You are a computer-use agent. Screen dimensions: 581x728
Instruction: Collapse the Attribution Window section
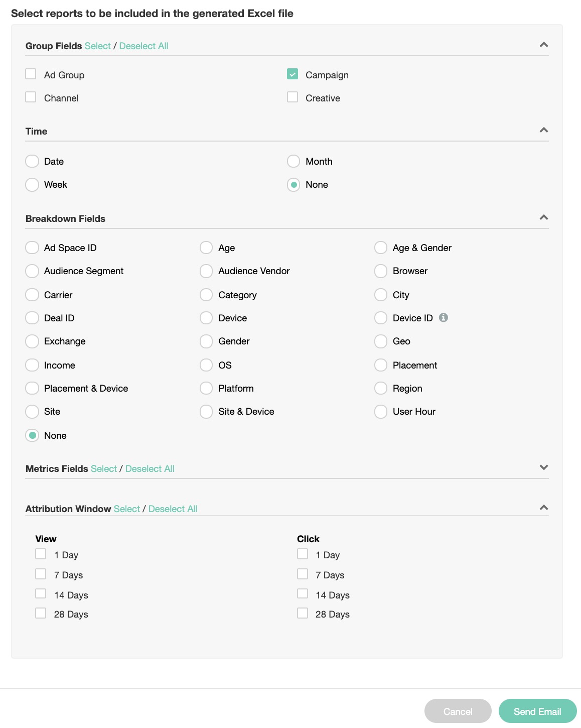(543, 508)
